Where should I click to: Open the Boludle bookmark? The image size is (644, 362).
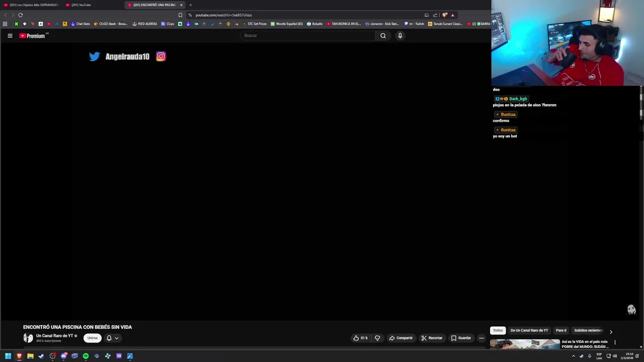(x=315, y=24)
